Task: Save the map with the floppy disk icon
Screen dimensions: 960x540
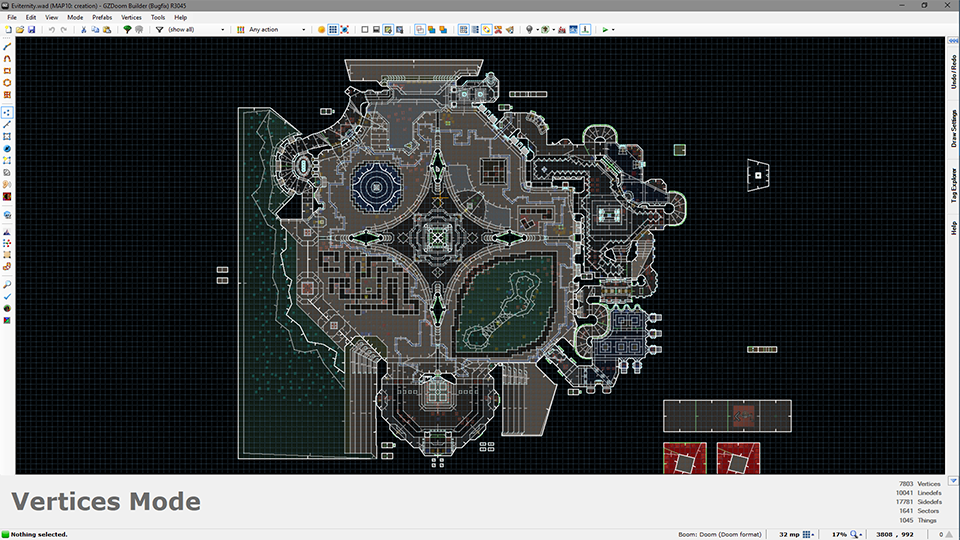Action: pyautogui.click(x=31, y=29)
